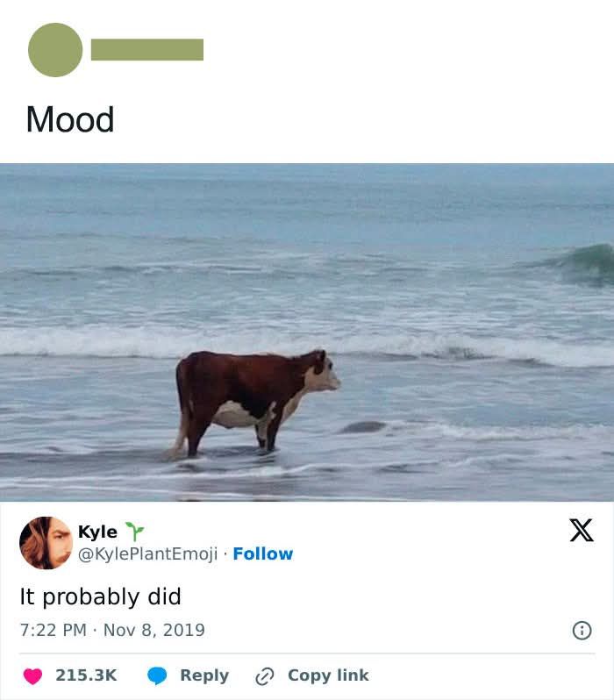
Task: Click the Kyle display name
Action: tap(97, 532)
